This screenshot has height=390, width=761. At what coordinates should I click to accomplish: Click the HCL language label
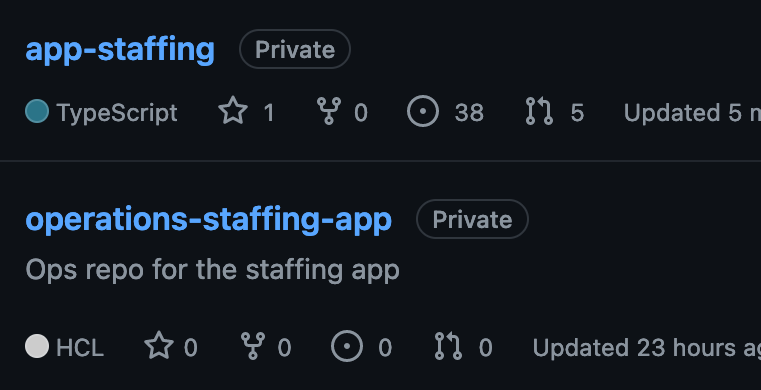[x=80, y=348]
